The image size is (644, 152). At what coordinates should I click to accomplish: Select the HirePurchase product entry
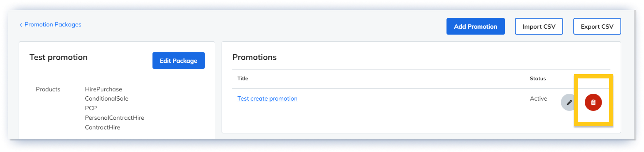click(x=104, y=89)
